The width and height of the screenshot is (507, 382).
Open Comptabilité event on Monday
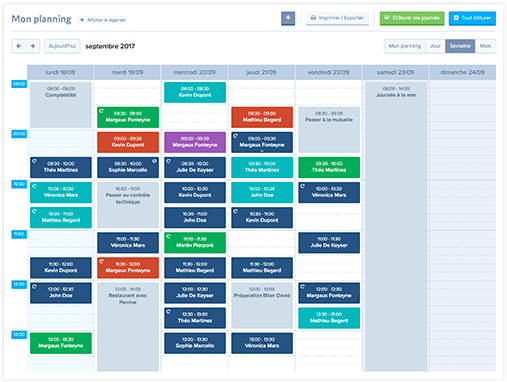61,105
